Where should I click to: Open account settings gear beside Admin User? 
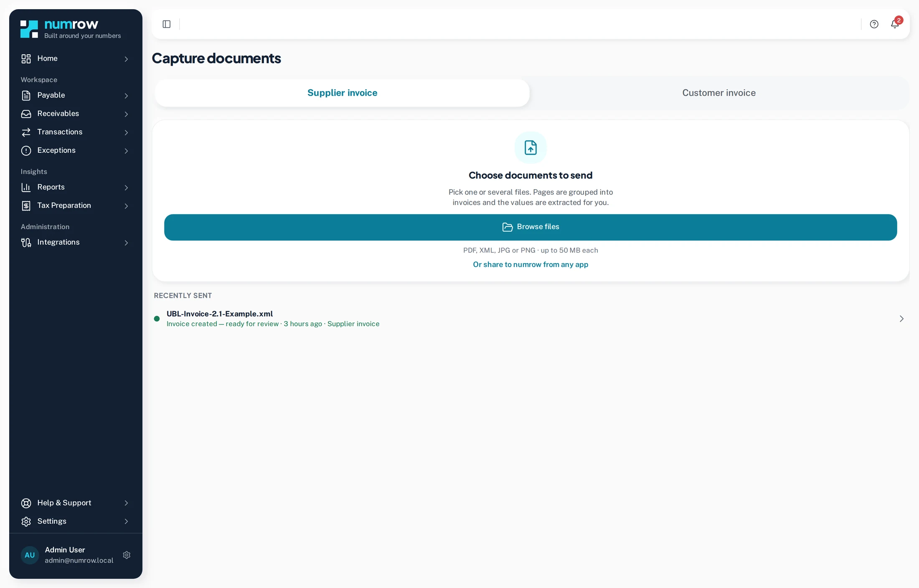click(x=127, y=555)
